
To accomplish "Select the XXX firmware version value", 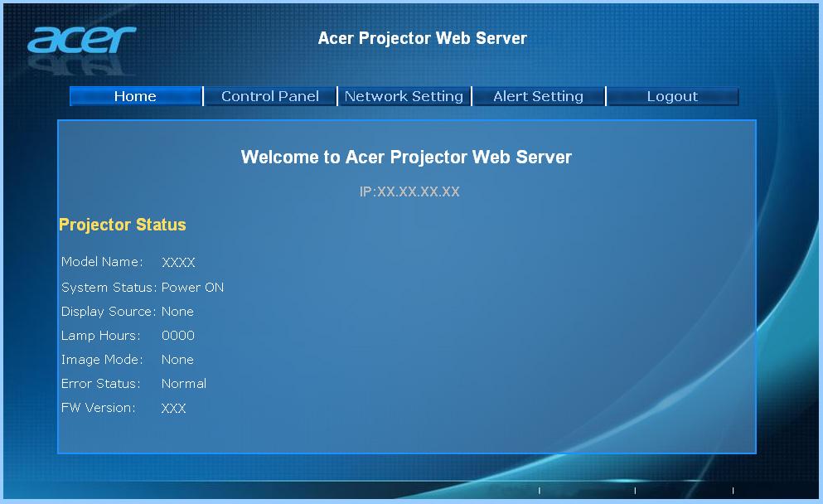I will pos(174,409).
